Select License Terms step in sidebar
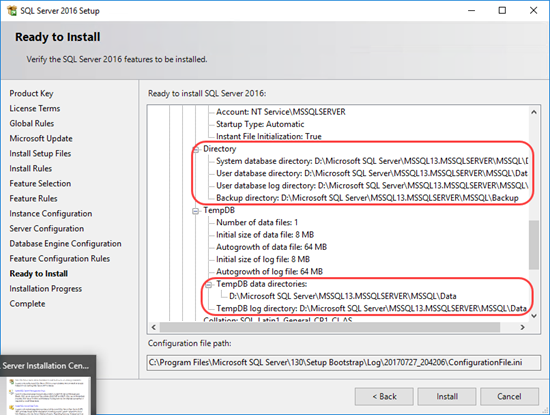550x415 pixels. coord(35,109)
